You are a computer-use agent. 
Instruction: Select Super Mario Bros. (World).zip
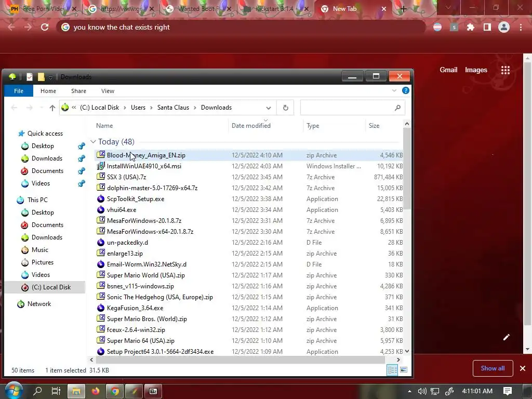click(x=147, y=318)
